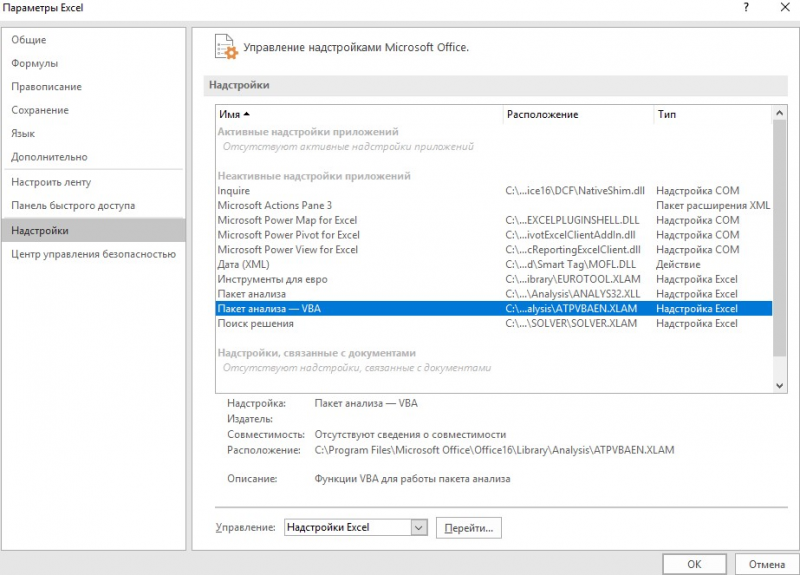The width and height of the screenshot is (800, 575).
Task: Select Microsoft Power Map for Excel
Action: click(494, 220)
